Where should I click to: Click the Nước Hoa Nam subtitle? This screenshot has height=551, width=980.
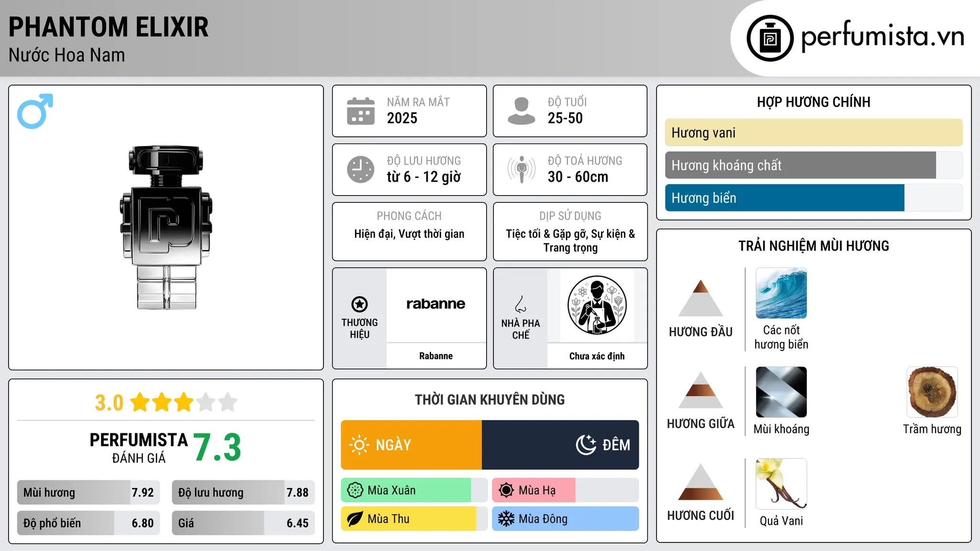(67, 55)
